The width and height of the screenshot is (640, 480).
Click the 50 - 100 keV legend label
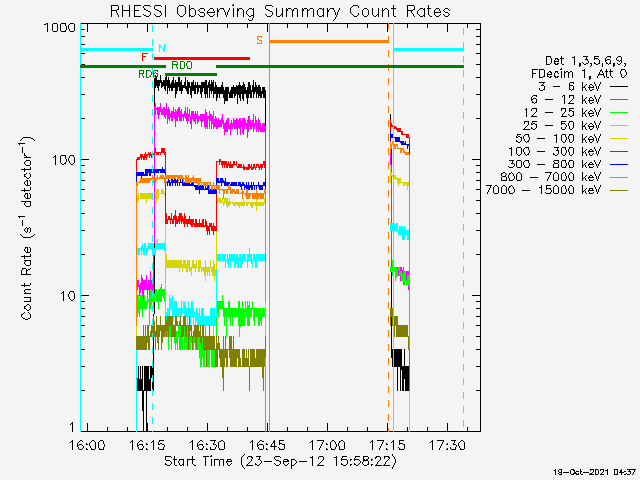pyautogui.click(x=558, y=138)
